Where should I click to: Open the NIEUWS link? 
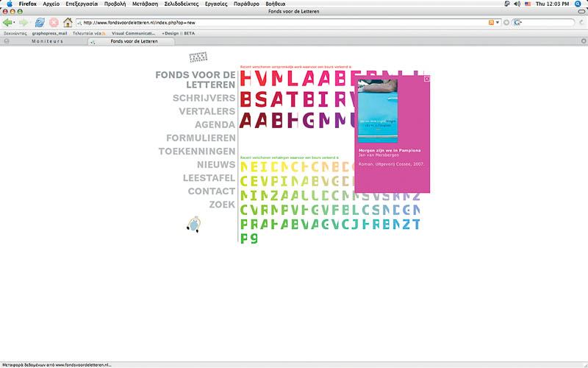coord(216,165)
